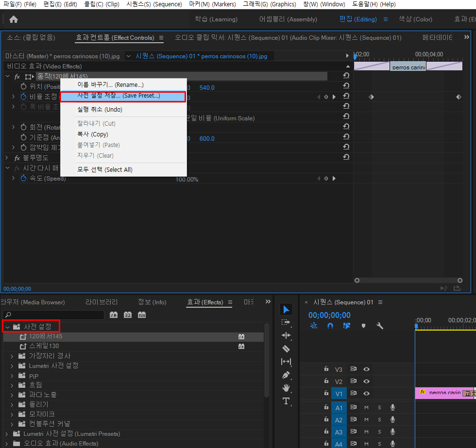
Task: Show overflow panels in Effect Controls
Action: (467, 37)
